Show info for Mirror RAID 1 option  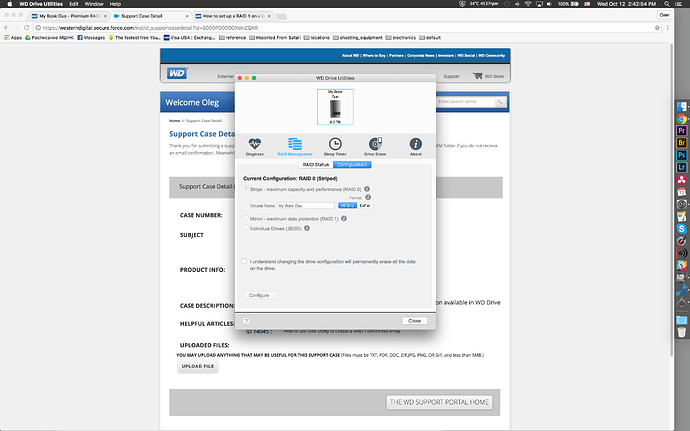coord(344,218)
